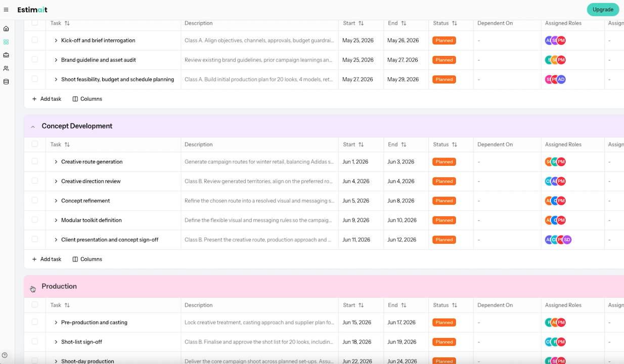Go to Home sidebar icon

[6, 29]
